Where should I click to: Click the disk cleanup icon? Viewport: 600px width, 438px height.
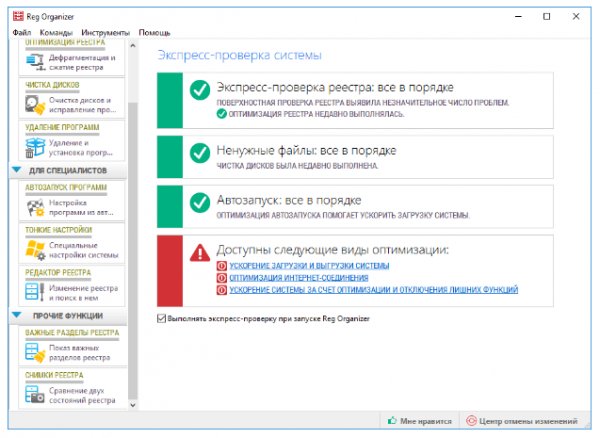(36, 105)
